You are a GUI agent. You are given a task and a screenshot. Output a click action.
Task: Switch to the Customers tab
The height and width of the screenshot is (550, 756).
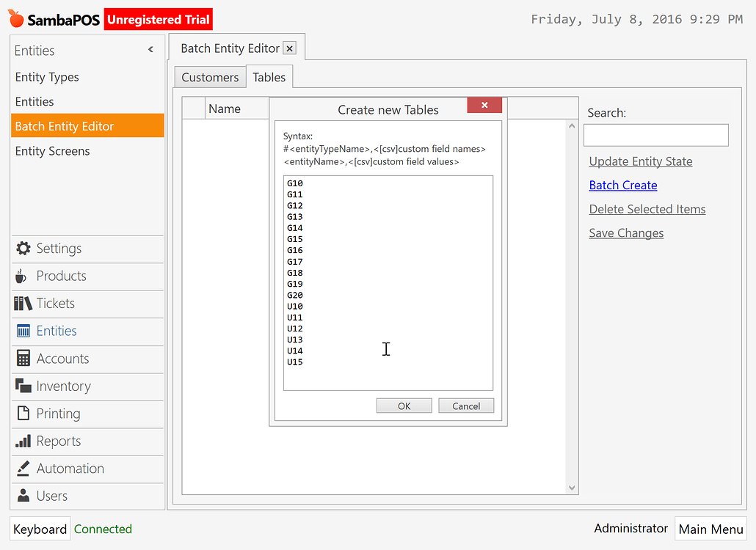(209, 76)
